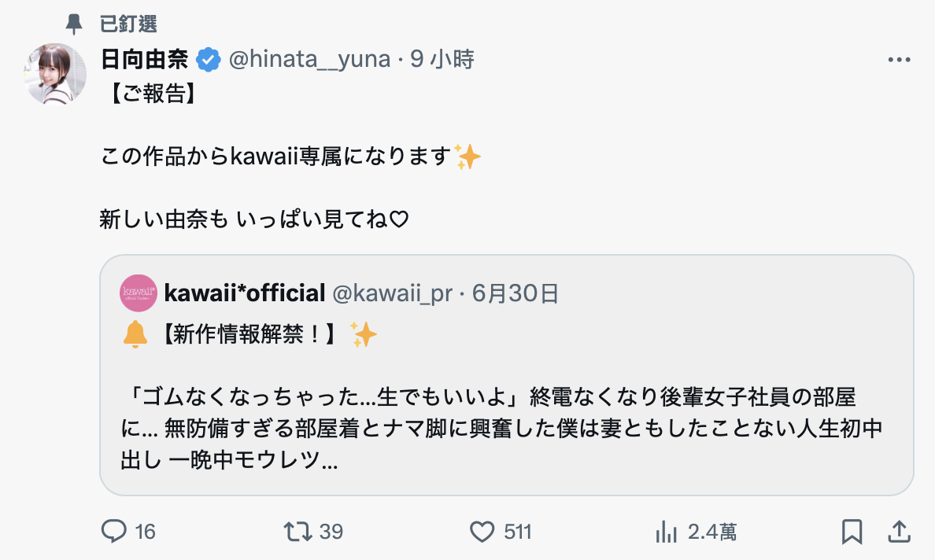Image resolution: width=935 pixels, height=560 pixels.
Task: Click the repost arrows icon
Action: 298,532
